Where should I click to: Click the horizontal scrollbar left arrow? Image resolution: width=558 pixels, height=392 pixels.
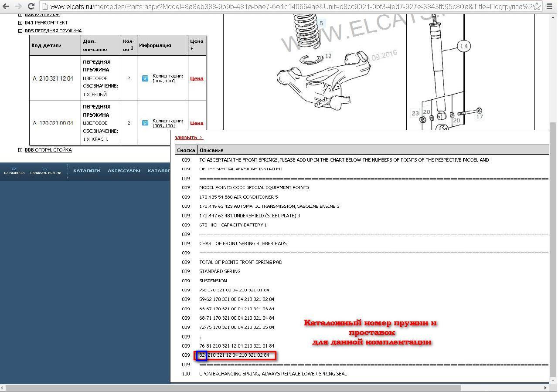tap(3, 388)
